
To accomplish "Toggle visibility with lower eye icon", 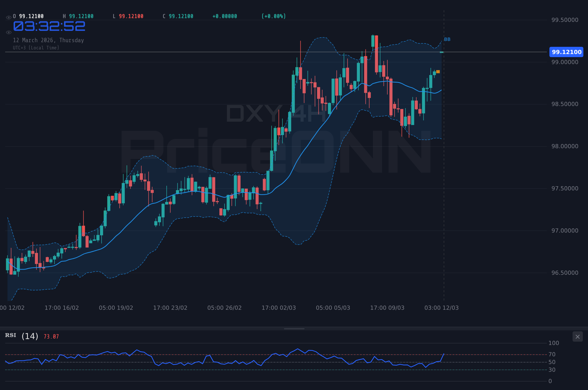I will click(x=8, y=32).
